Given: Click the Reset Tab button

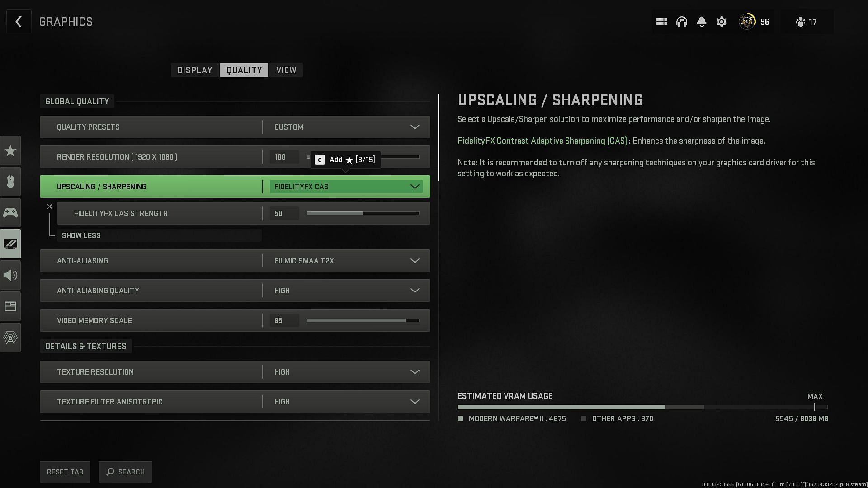Looking at the screenshot, I should tap(65, 472).
